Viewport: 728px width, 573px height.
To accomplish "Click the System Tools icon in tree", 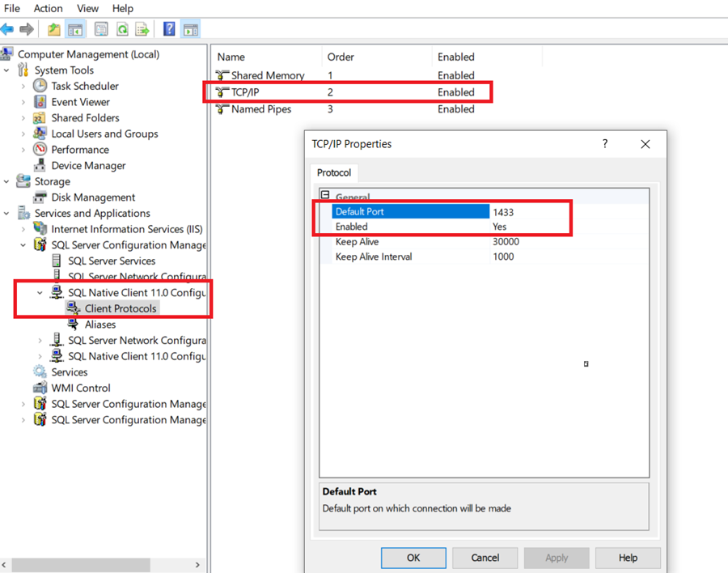I will [23, 70].
